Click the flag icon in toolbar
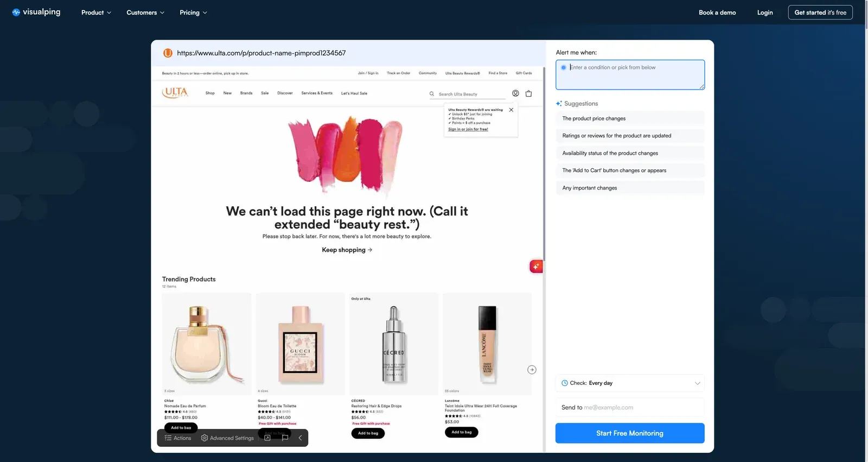 (x=285, y=438)
